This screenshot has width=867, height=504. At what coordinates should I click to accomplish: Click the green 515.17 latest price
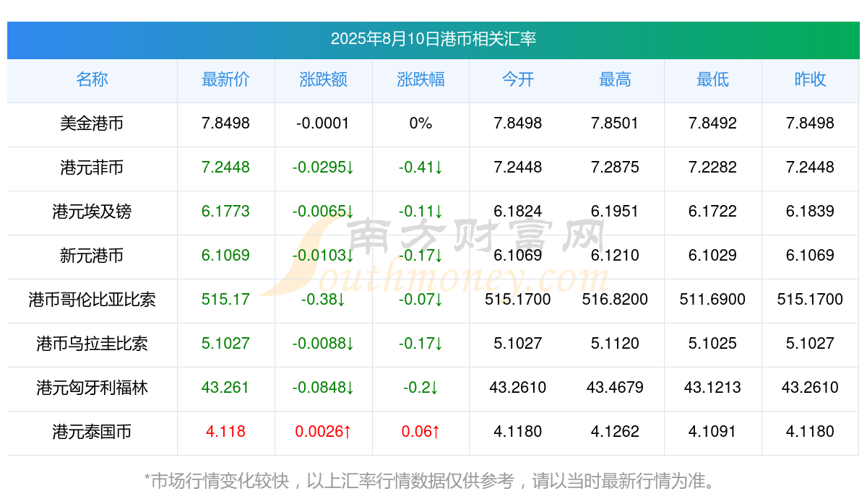225,300
